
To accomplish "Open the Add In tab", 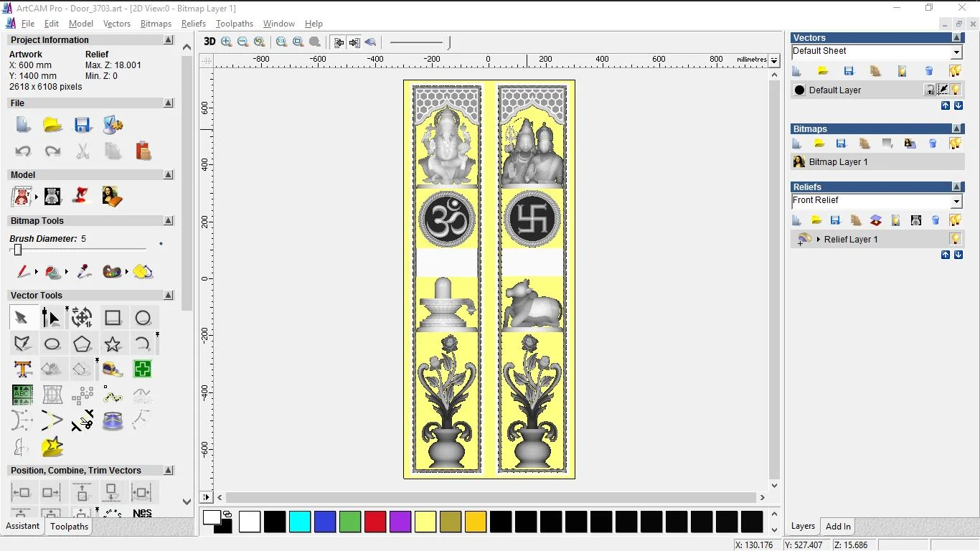I will pyautogui.click(x=838, y=527).
